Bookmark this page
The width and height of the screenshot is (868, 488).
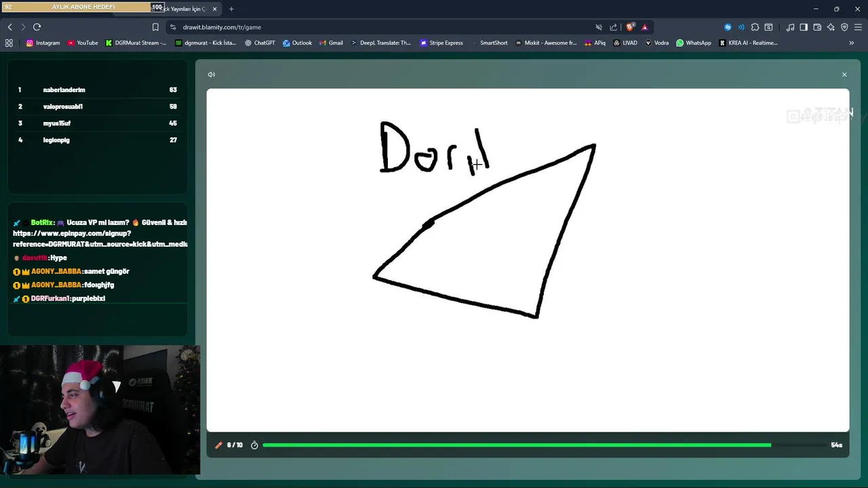tap(155, 27)
